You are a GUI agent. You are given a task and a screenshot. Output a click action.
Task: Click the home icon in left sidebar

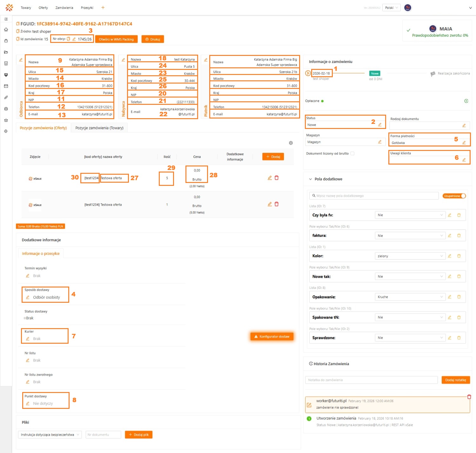click(x=6, y=30)
